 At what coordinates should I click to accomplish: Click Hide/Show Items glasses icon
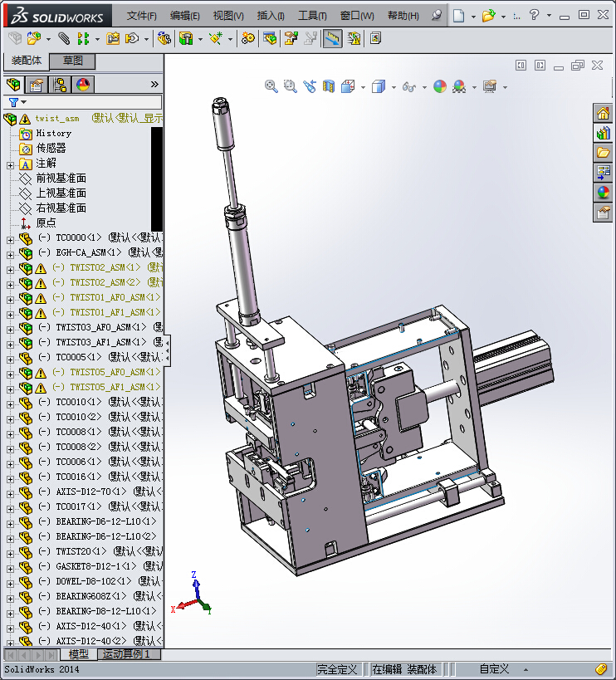(x=408, y=86)
